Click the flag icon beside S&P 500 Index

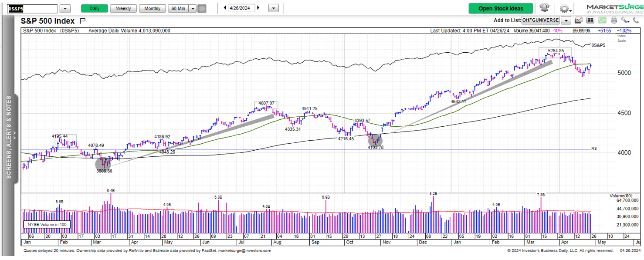83,20
